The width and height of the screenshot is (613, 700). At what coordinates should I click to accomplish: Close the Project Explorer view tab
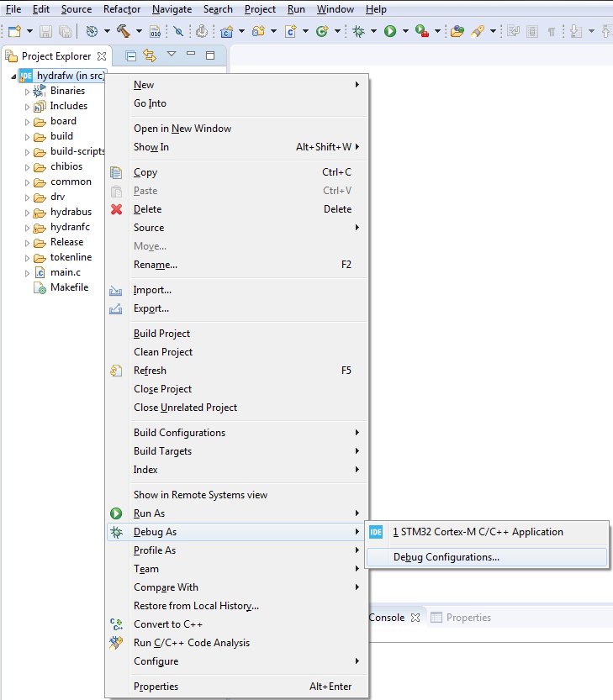click(102, 56)
